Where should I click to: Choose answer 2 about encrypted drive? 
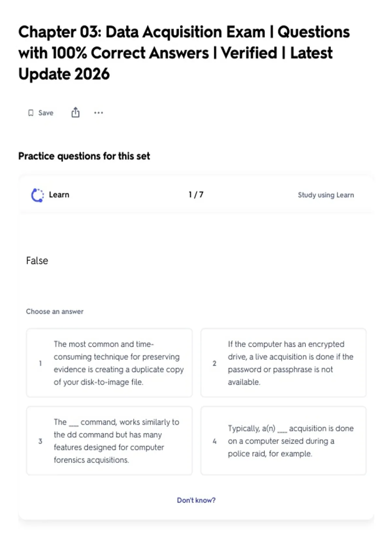coord(283,363)
